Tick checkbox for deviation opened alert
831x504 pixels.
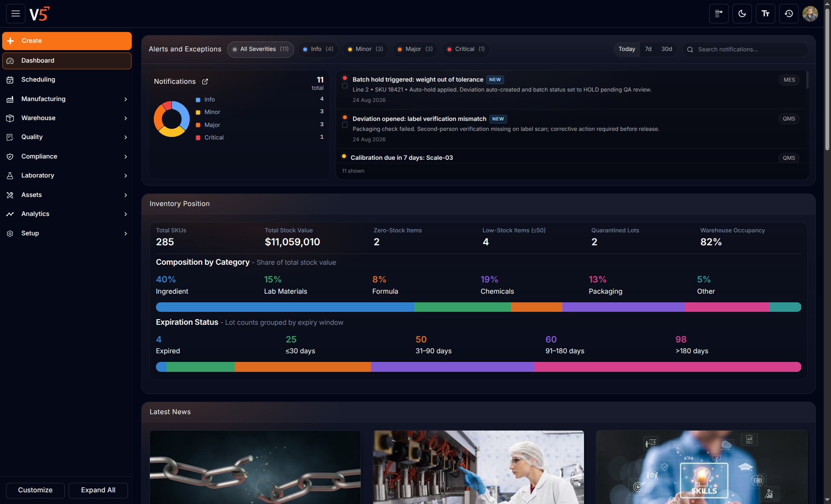345,125
